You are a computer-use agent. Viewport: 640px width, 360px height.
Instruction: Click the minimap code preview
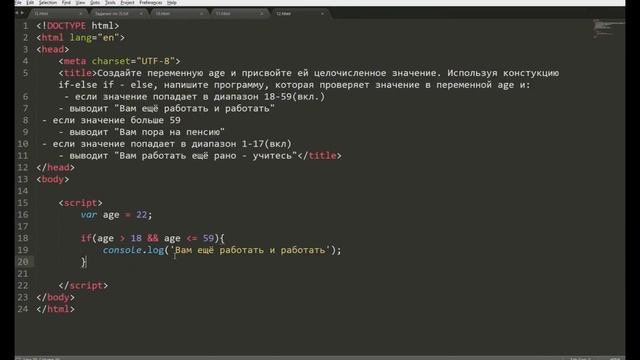point(608,29)
